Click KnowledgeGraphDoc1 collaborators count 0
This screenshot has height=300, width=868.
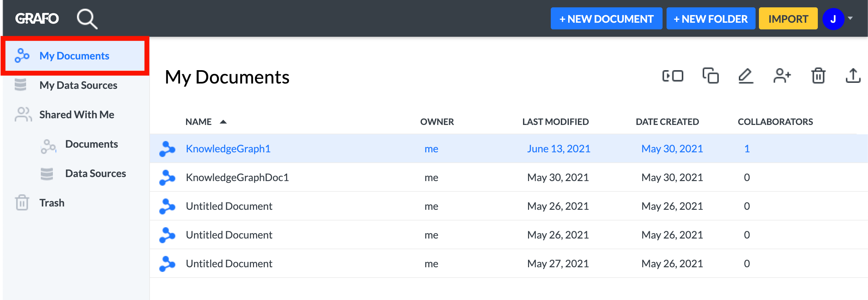point(747,177)
